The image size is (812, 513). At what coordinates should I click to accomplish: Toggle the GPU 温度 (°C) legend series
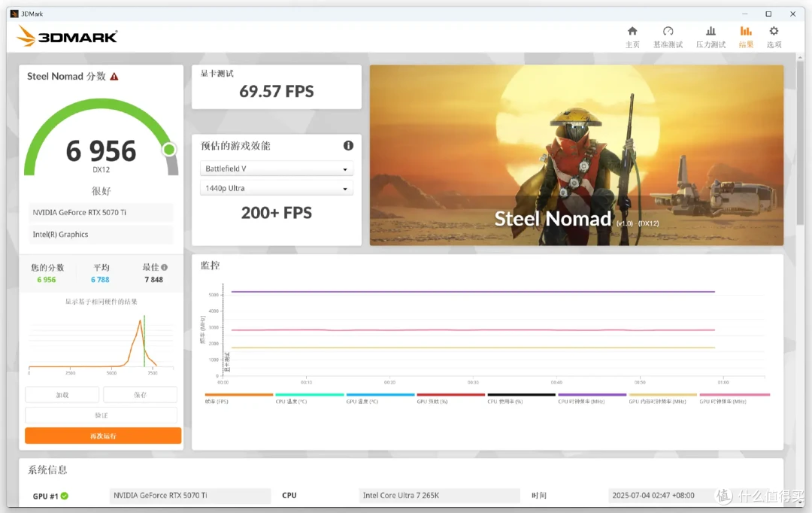click(380, 398)
